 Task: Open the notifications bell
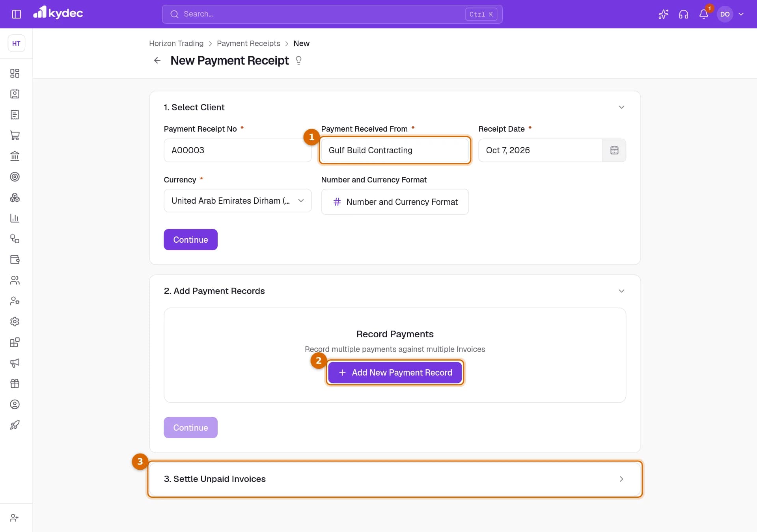(704, 14)
